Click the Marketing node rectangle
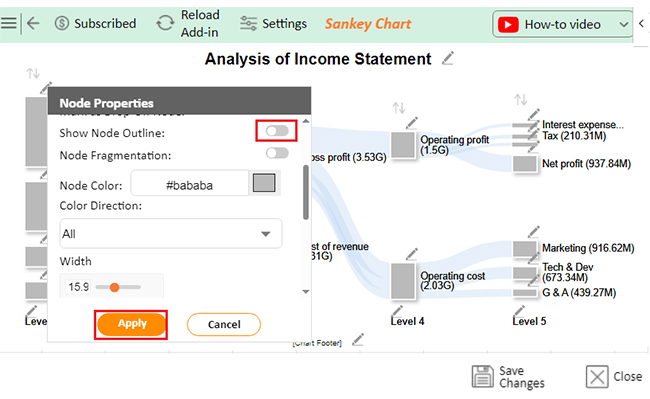Image resolution: width=650 pixels, height=399 pixels. click(525, 249)
